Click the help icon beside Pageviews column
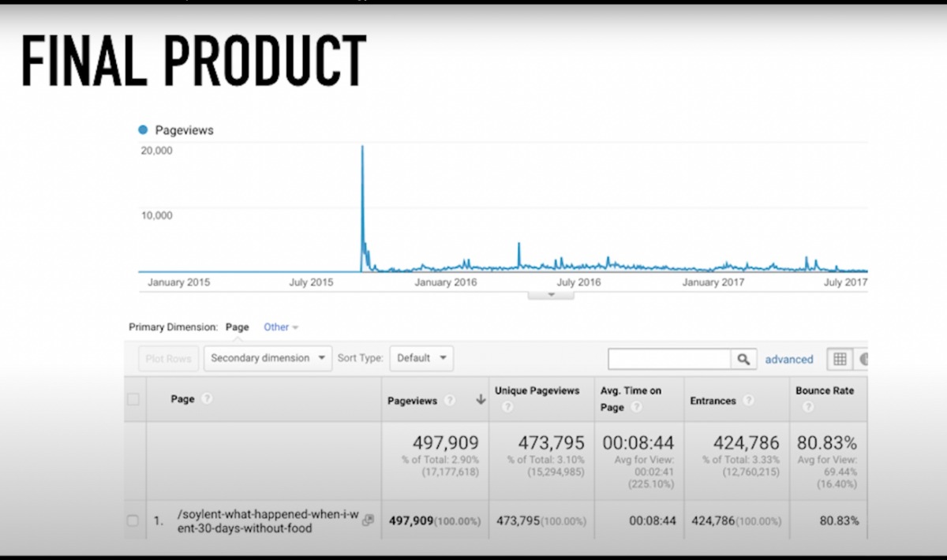947x560 pixels. 449,401
